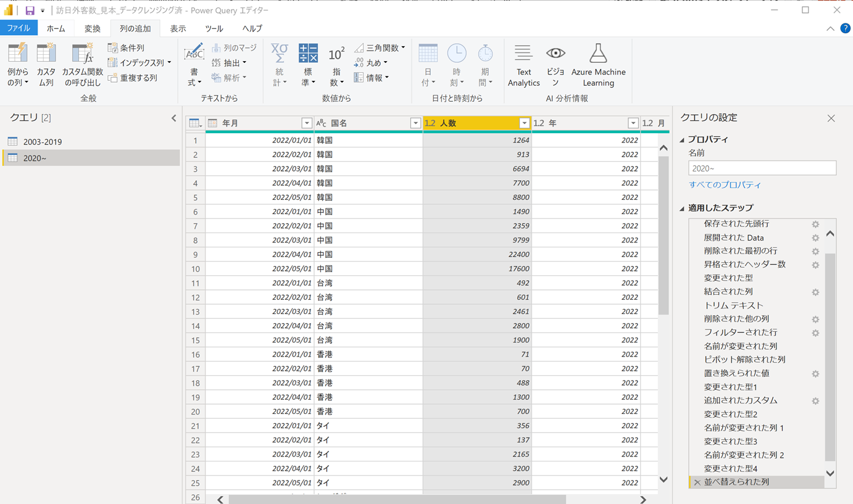
Task: Click the date type icon of 年月 column
Action: 213,123
